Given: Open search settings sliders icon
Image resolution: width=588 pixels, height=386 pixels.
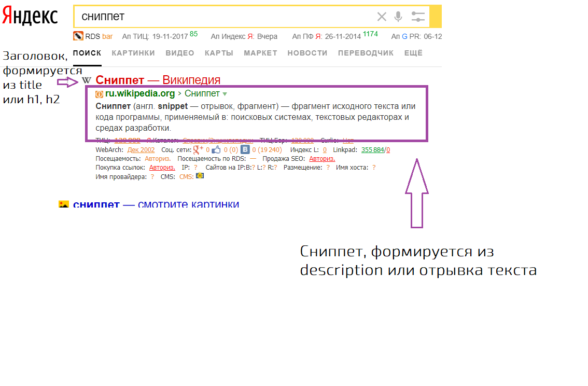Looking at the screenshot, I should coord(418,17).
